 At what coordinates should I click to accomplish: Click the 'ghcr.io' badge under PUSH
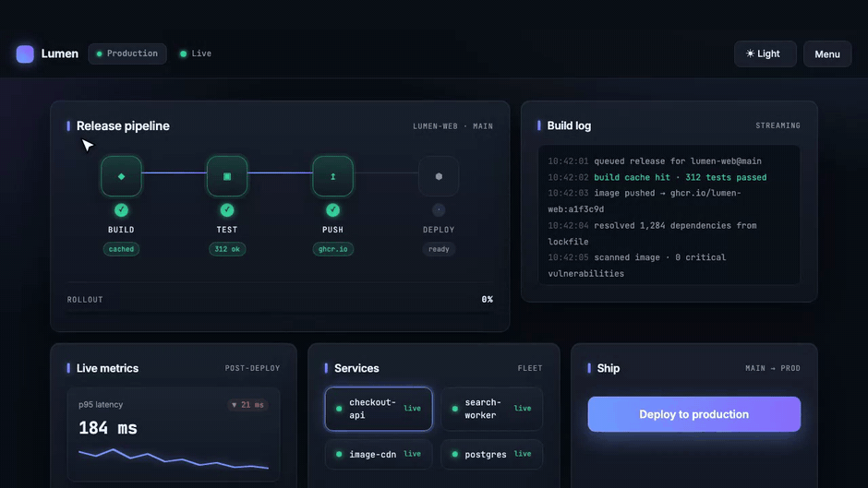(332, 249)
